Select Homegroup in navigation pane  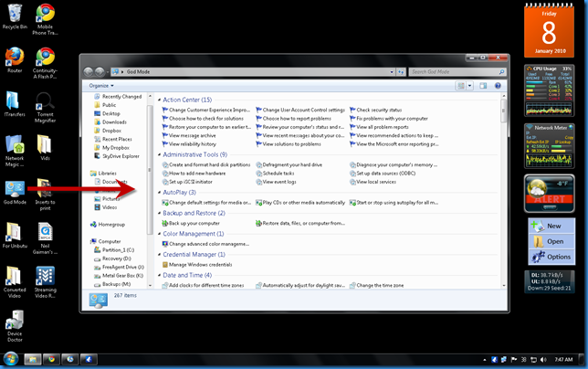[108, 225]
